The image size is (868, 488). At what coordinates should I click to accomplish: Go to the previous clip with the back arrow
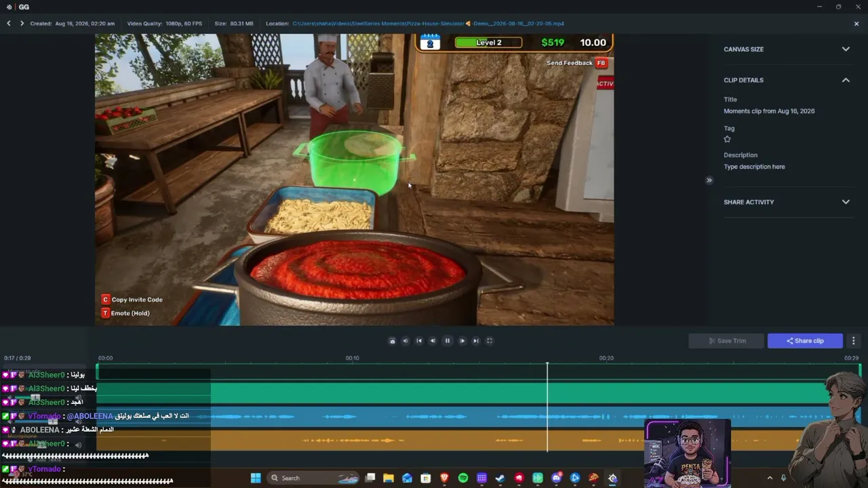tap(9, 24)
